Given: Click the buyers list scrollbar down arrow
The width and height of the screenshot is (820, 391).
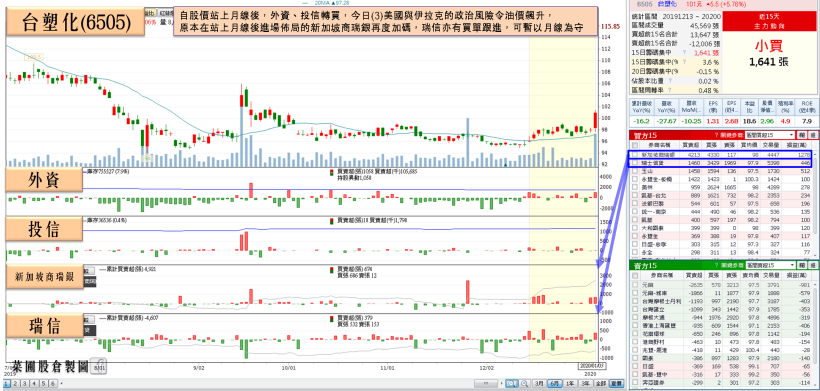Looking at the screenshot, I should pyautogui.click(x=816, y=255).
